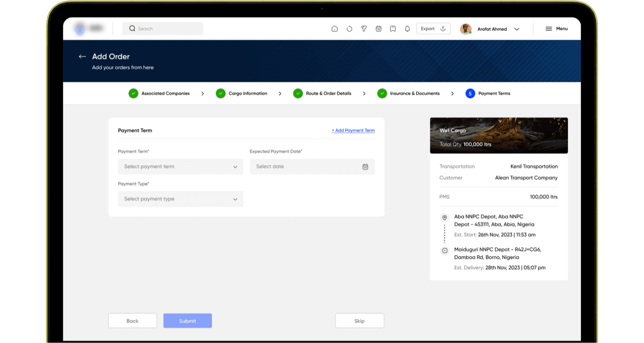Image resolution: width=644 pixels, height=343 pixels.
Task: Click the 'Aba NNPC Depot' address text
Action: 494,221
